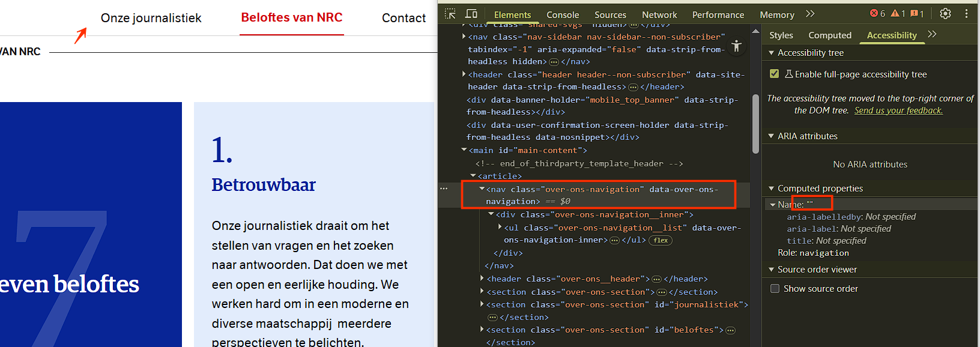
Task: Go to Onze journalistiek page link
Action: pos(151,18)
